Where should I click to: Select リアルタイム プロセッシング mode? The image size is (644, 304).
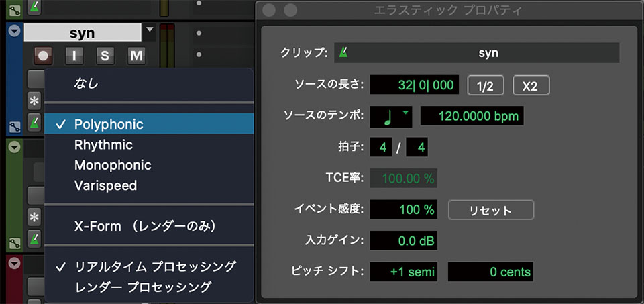click(x=149, y=266)
